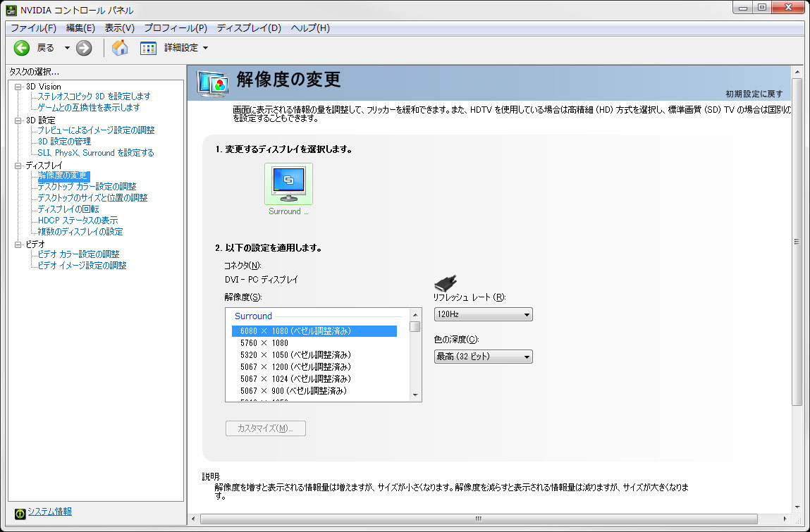Open ステレオスコピック 3D を設定します
This screenshot has height=532, width=810.
point(94,97)
